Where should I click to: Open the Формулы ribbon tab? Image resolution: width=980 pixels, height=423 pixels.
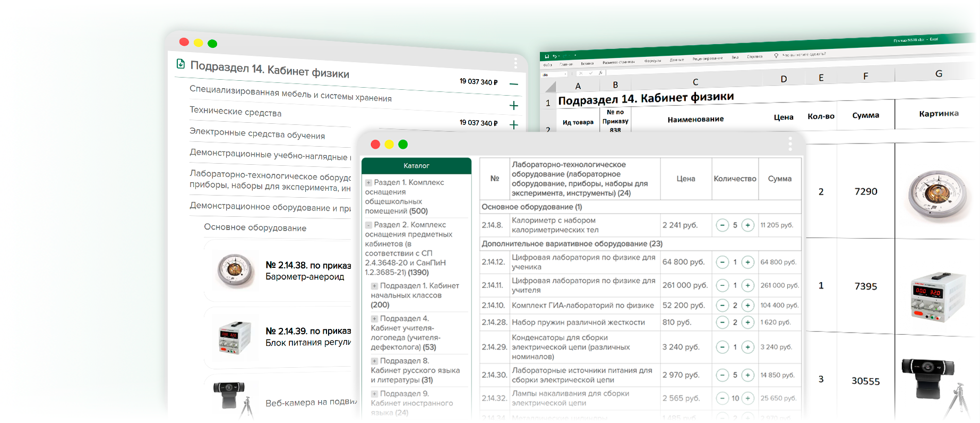tap(652, 61)
